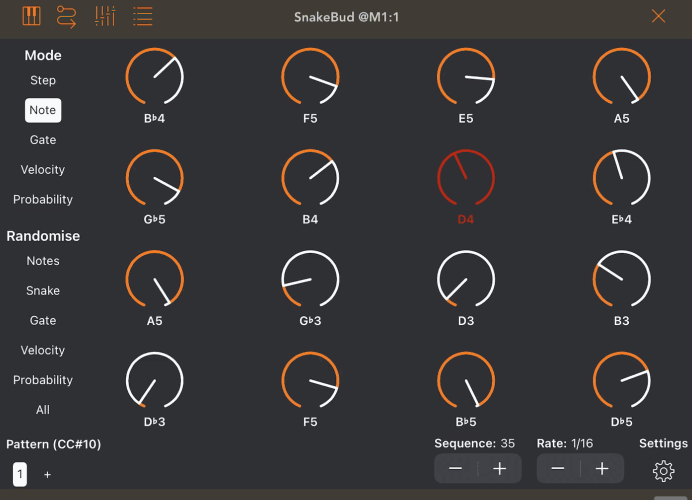Select Step mode
Image resolution: width=692 pixels, height=500 pixels.
(x=43, y=80)
